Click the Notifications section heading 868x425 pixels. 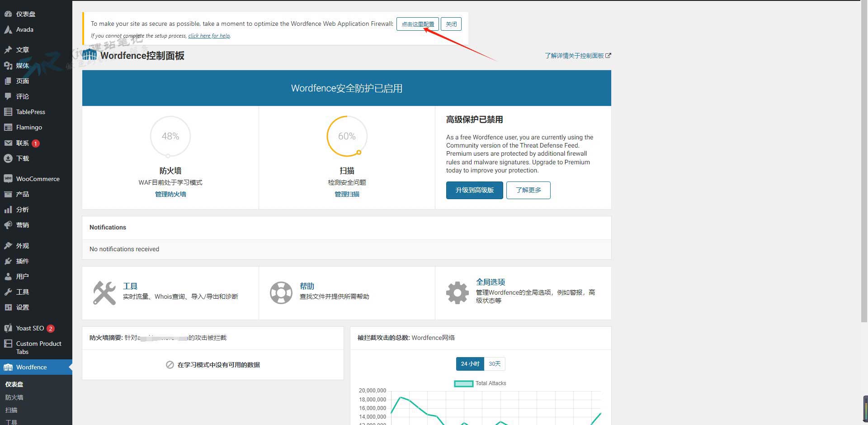pyautogui.click(x=108, y=227)
